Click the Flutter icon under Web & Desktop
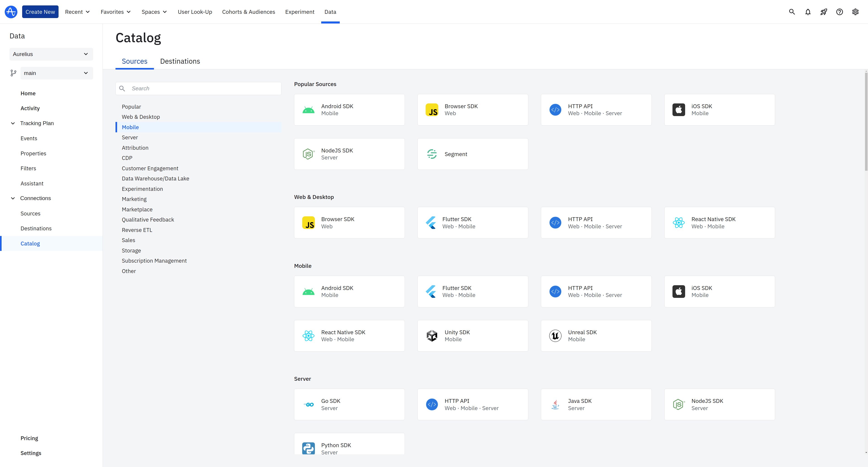This screenshot has width=868, height=467. tap(431, 223)
